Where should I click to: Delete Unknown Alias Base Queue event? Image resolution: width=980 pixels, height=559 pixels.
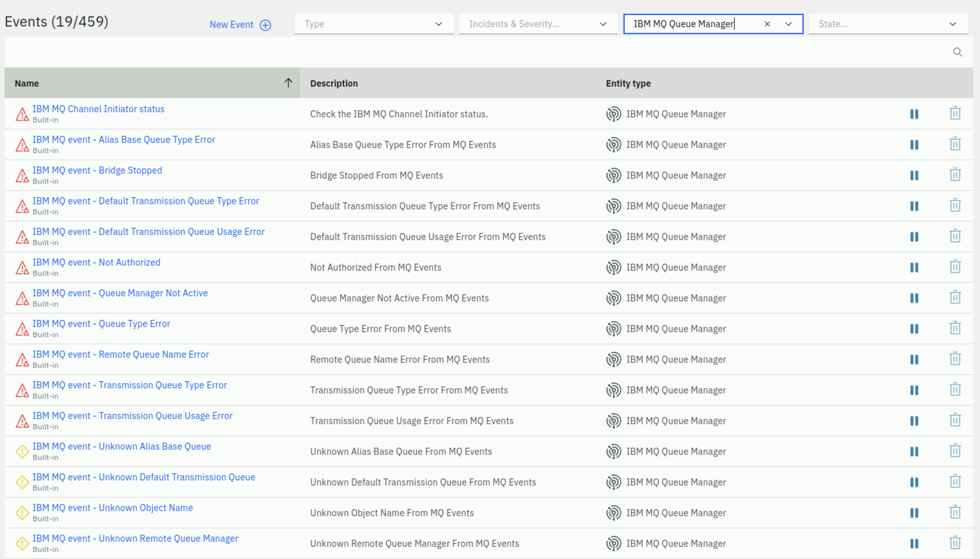point(955,451)
